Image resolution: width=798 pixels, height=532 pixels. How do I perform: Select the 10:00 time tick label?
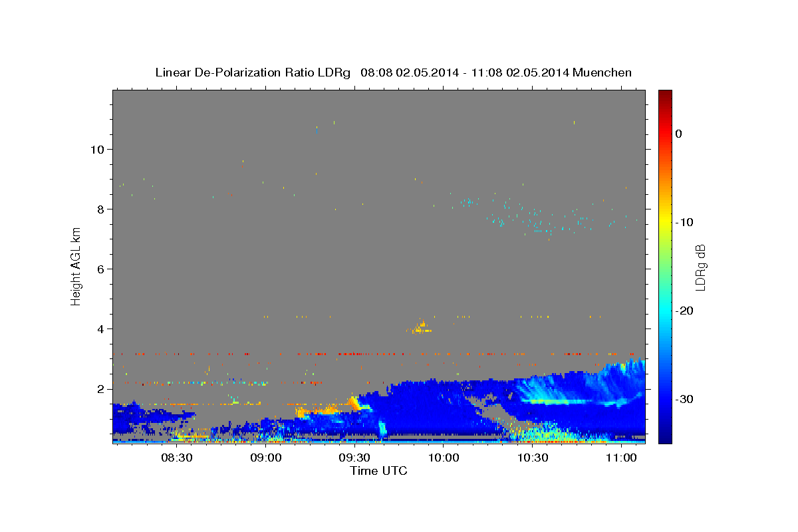444,458
